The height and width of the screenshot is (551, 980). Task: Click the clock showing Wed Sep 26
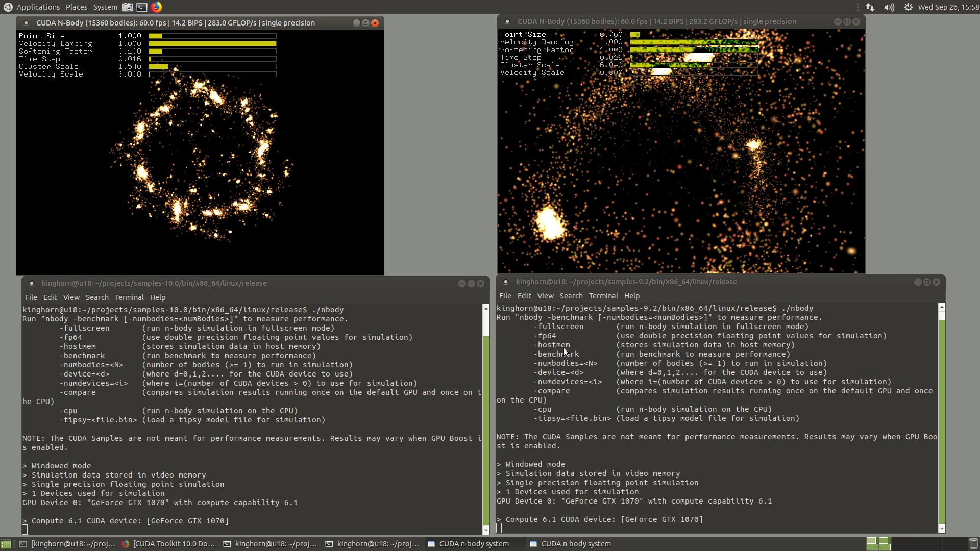click(948, 7)
